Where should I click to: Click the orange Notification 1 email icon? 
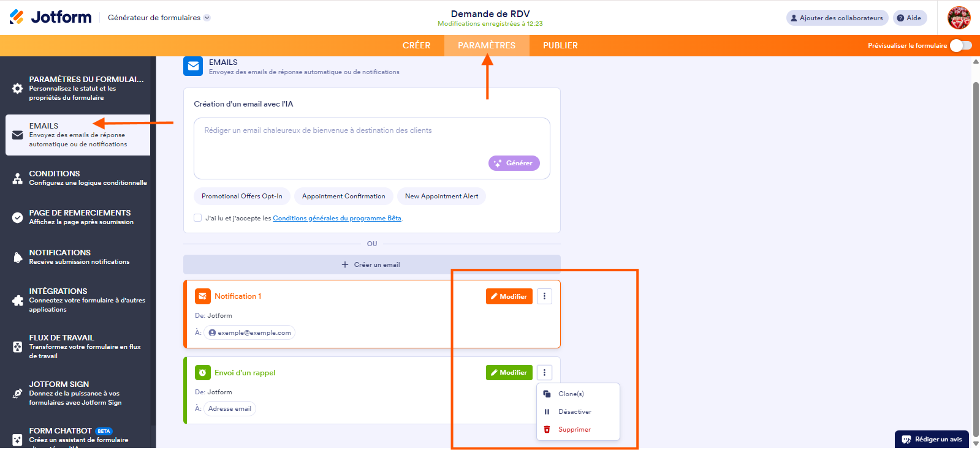tap(202, 296)
